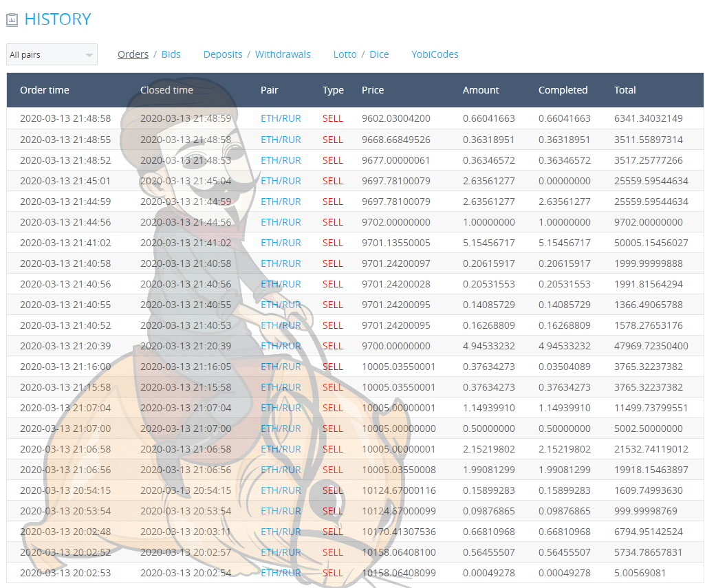Switch to the Bids history tab
The image size is (705, 588).
point(171,54)
